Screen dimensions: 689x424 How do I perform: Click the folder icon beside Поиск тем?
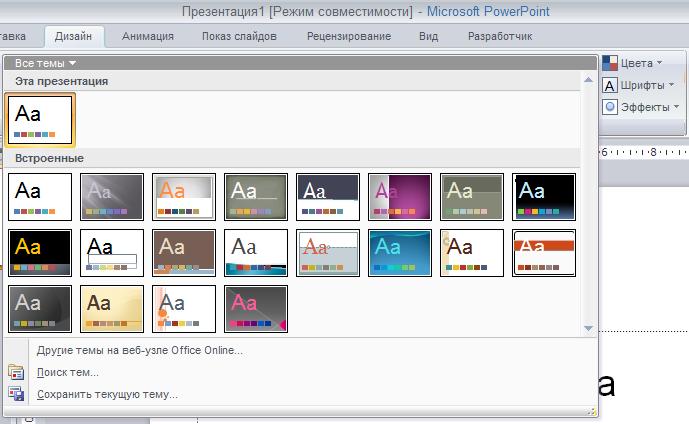point(16,372)
